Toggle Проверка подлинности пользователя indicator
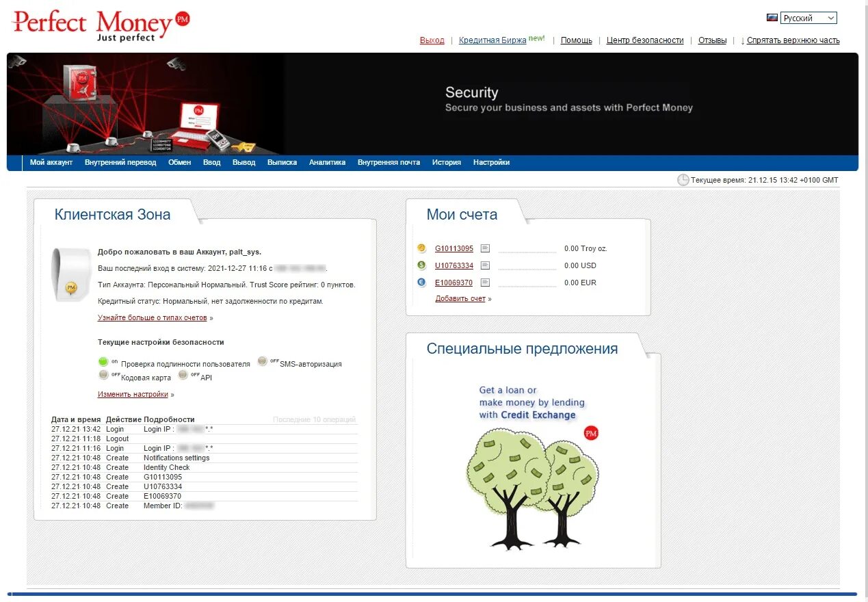Image resolution: width=868 pixels, height=602 pixels. pos(104,362)
